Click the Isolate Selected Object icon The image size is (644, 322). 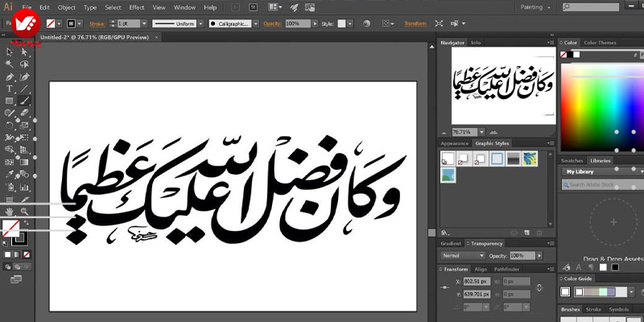tap(439, 24)
